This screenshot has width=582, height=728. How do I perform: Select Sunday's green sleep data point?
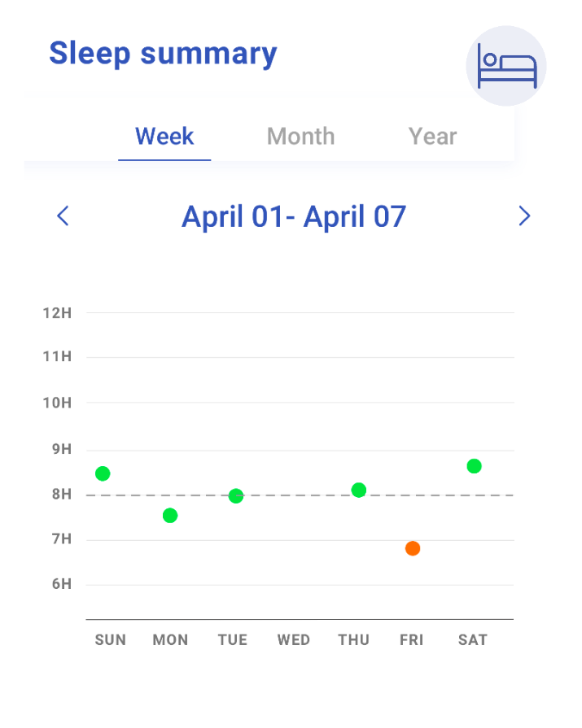[103, 473]
